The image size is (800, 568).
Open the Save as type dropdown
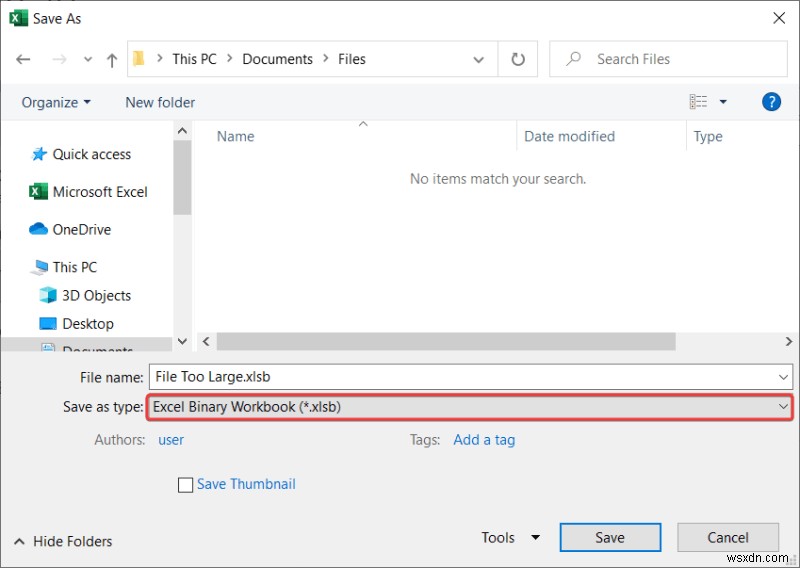(470, 407)
